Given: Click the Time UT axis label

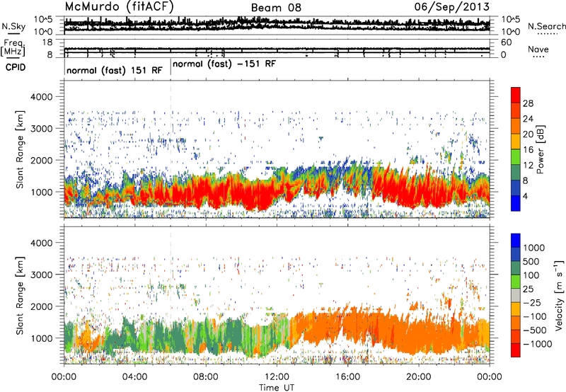Looking at the screenshot, I should pyautogui.click(x=277, y=388).
